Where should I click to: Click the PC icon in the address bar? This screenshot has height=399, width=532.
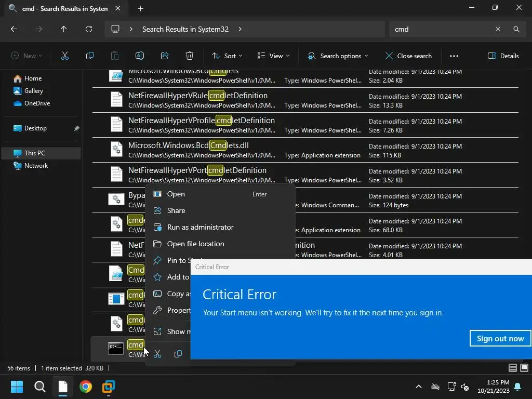[115, 29]
